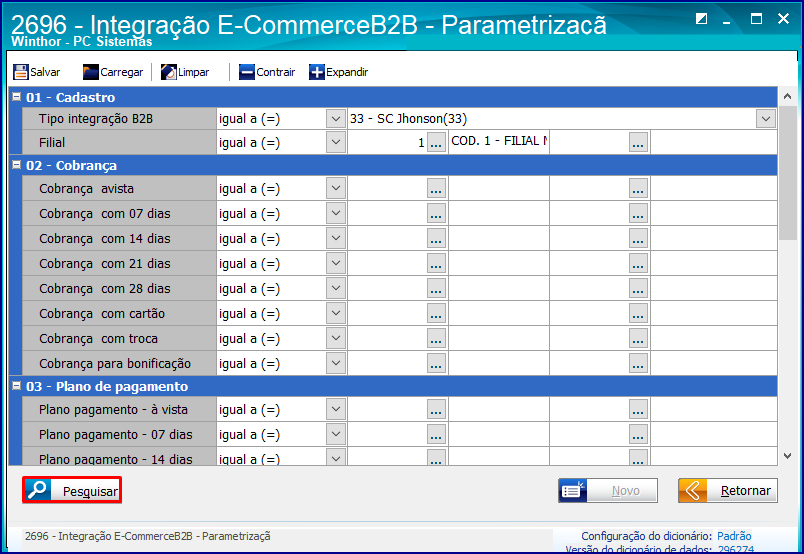
Task: Click first lookup (...) for Cobrança com troca
Action: click(436, 339)
